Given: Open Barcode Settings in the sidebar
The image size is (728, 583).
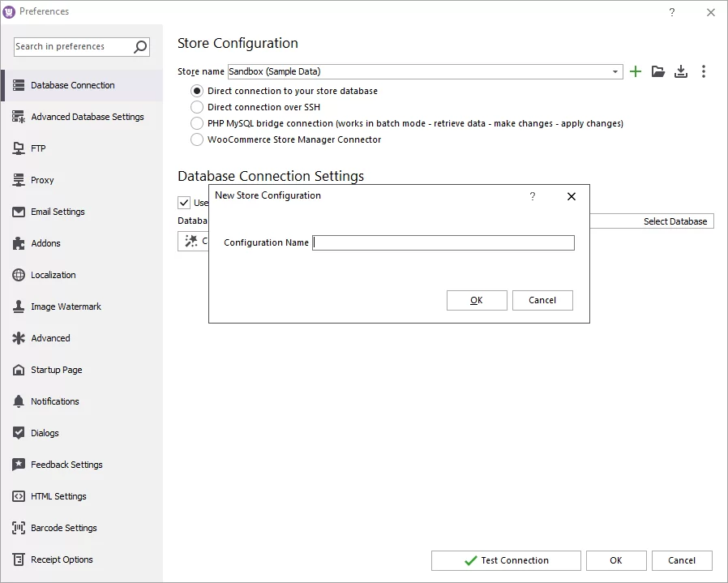Looking at the screenshot, I should (x=18, y=528).
